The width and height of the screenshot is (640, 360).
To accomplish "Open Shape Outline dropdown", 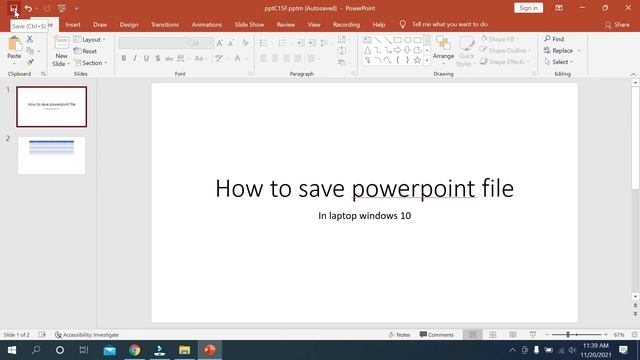I will coord(505,51).
